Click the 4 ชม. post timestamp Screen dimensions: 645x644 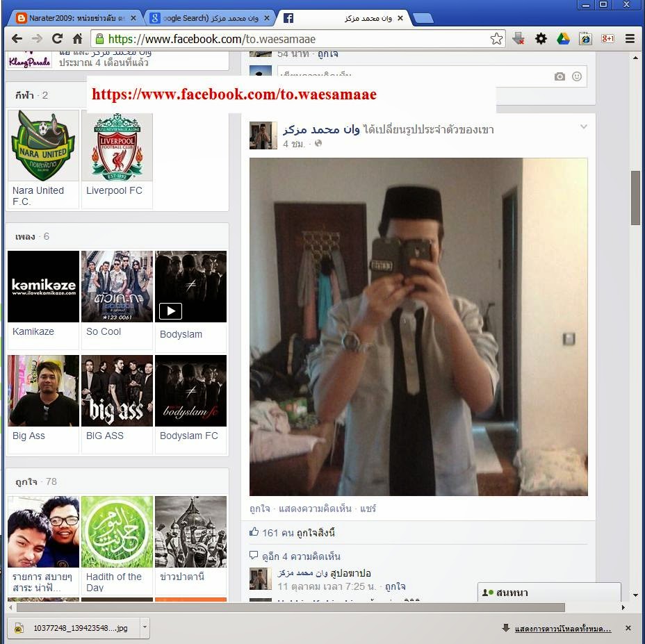tap(294, 144)
